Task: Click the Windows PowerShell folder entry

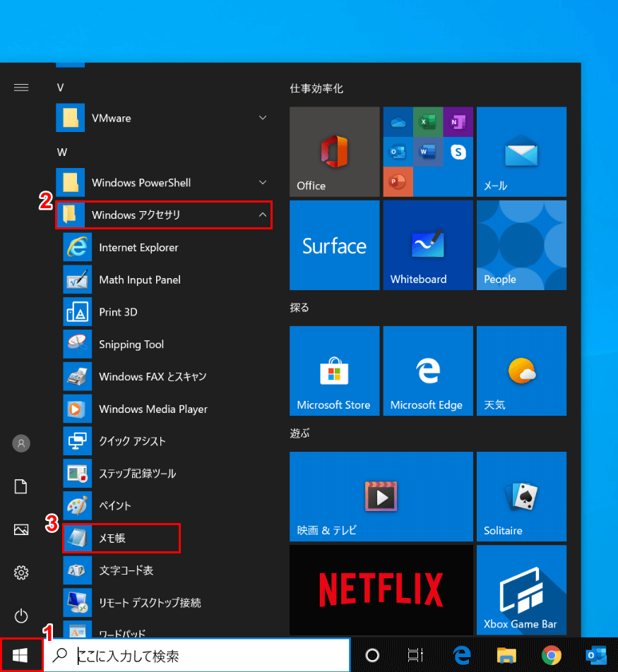Action: (x=164, y=183)
